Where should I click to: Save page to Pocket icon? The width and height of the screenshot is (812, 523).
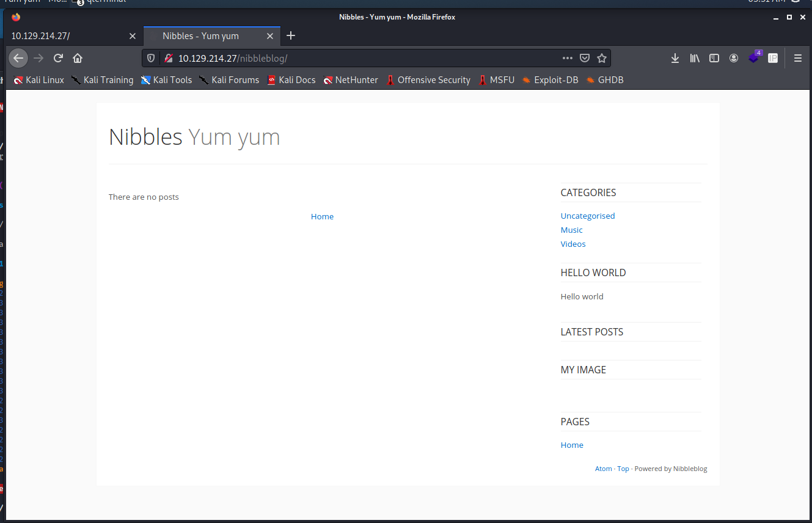click(x=585, y=58)
